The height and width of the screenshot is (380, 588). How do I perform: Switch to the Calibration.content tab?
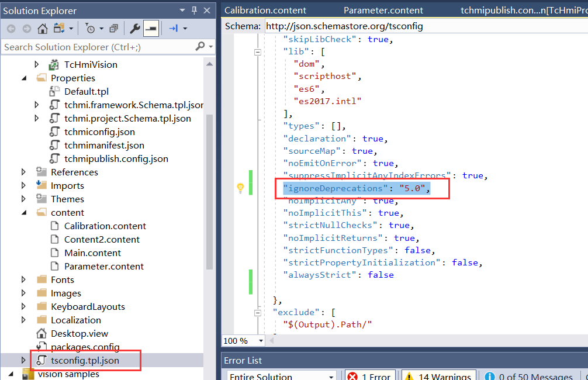(x=265, y=10)
